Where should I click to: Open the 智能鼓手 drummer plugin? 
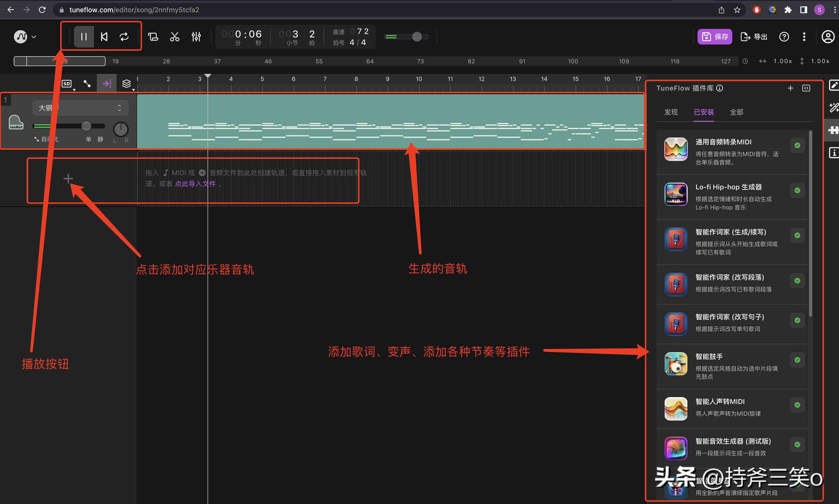[x=732, y=366]
